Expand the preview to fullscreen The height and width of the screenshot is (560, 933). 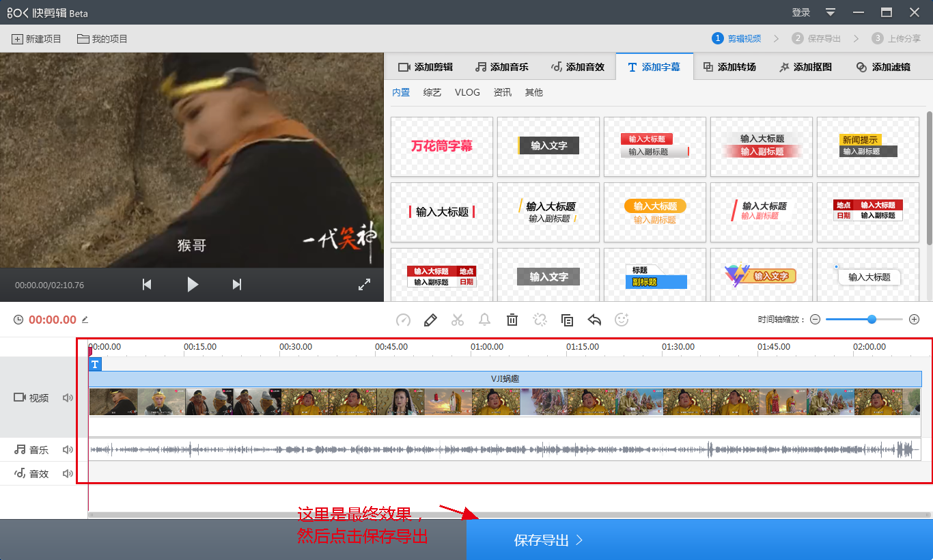(x=364, y=285)
